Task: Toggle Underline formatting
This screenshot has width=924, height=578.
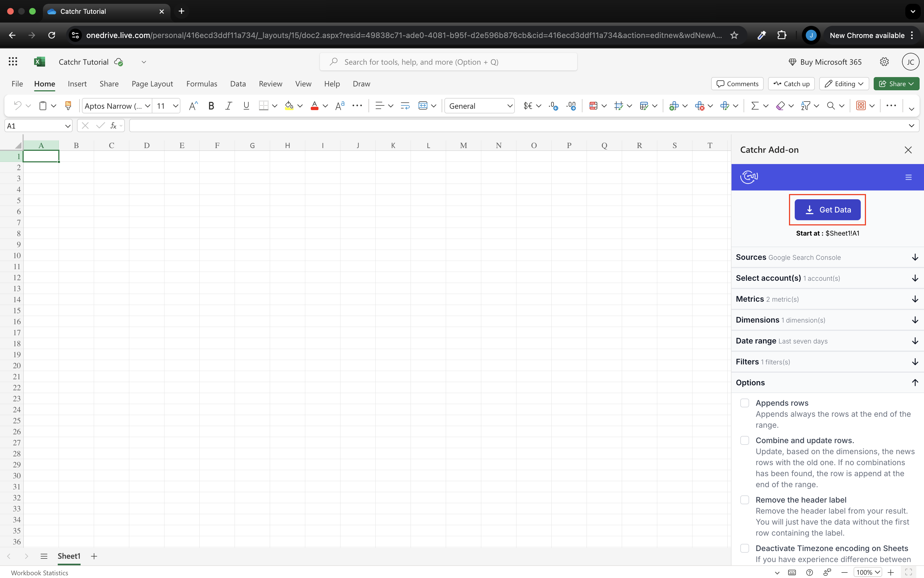Action: pos(246,106)
